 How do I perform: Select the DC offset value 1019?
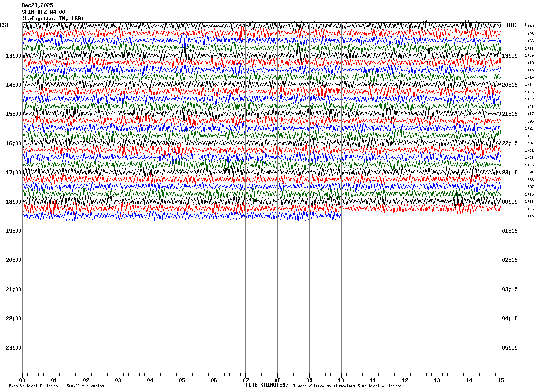point(529,63)
